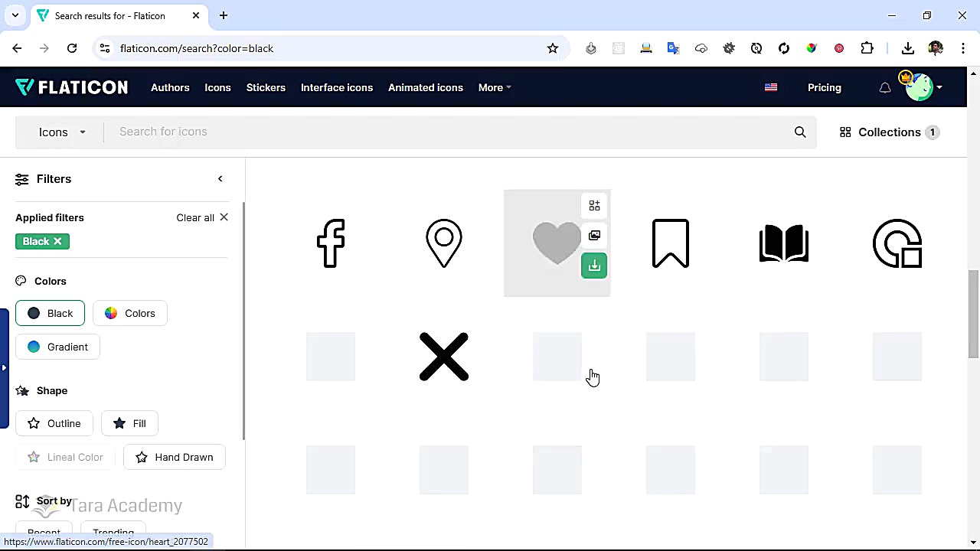Viewport: 980px width, 551px height.
Task: Download the heart icon with green button
Action: coord(594,266)
